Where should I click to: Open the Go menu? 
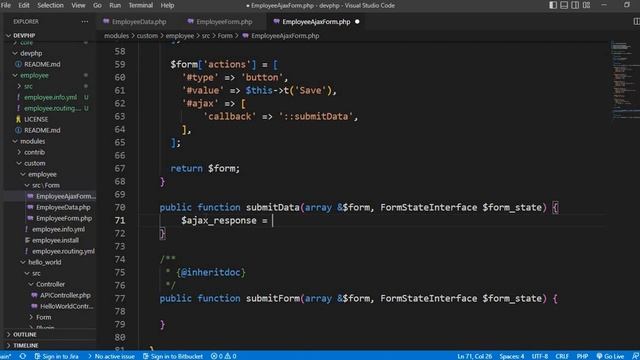(x=97, y=5)
